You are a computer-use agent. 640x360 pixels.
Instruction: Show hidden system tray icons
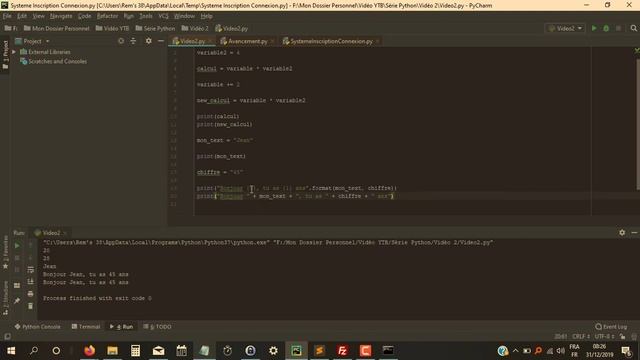click(x=516, y=350)
